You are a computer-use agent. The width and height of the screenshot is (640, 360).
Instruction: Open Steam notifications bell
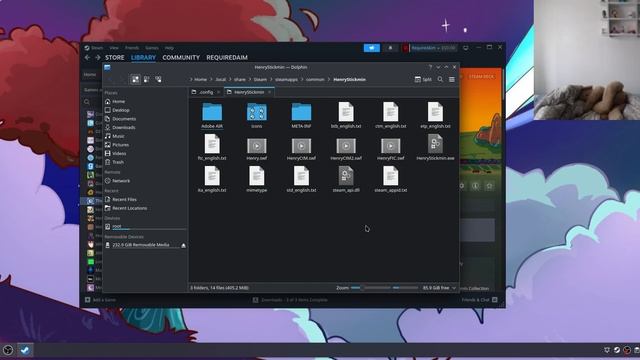[x=390, y=48]
